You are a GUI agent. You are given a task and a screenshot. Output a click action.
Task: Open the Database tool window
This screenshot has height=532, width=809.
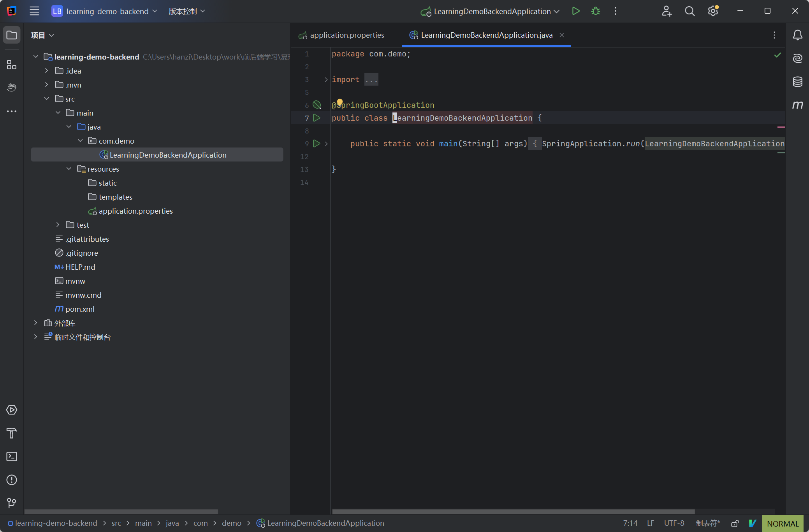click(x=797, y=82)
